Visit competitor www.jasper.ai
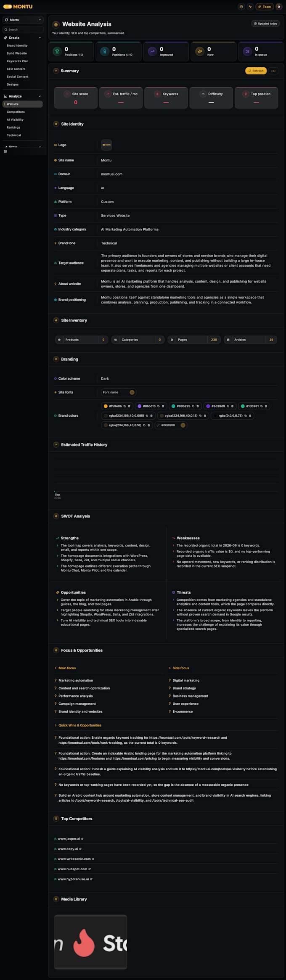 pos(69,839)
